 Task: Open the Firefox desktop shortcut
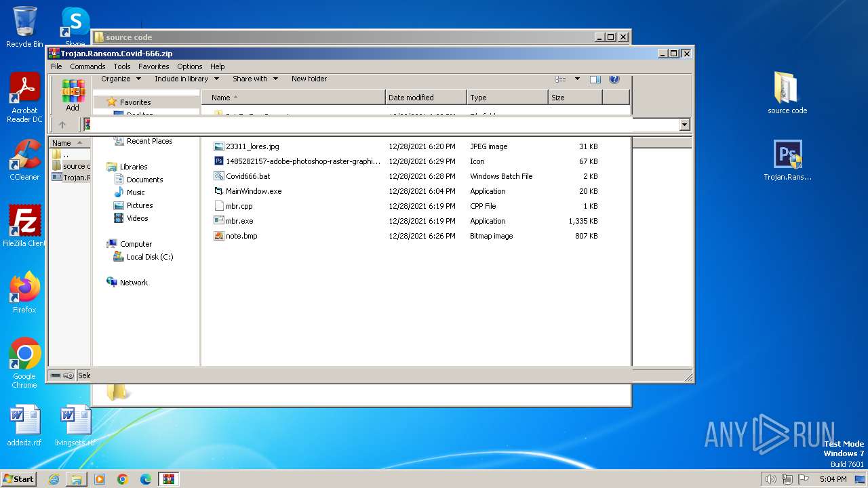[24, 293]
